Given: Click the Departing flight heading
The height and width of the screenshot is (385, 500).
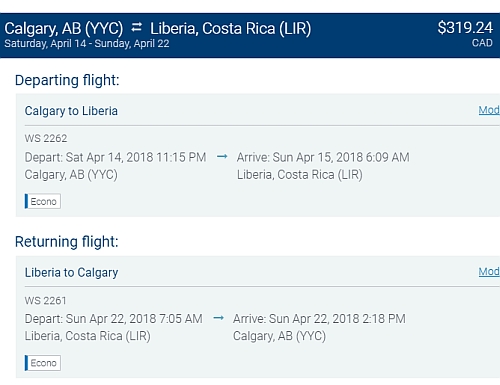Looking at the screenshot, I should (x=67, y=80).
